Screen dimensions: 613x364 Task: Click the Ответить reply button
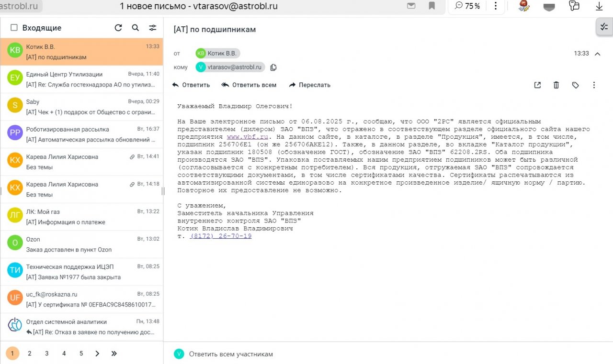(x=191, y=85)
